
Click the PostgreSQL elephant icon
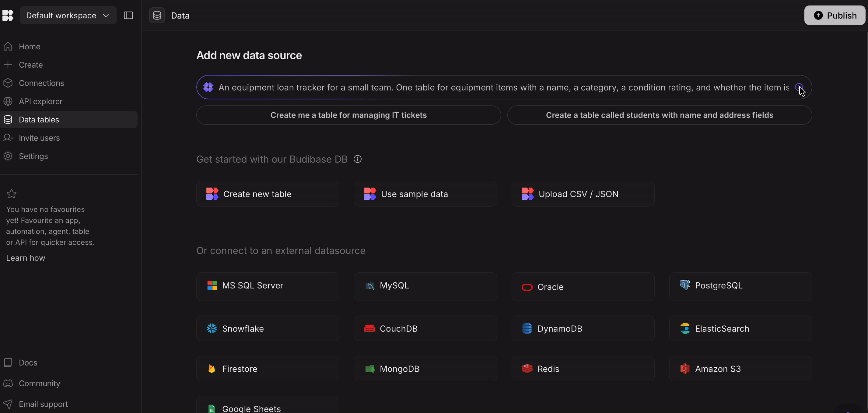coord(685,285)
